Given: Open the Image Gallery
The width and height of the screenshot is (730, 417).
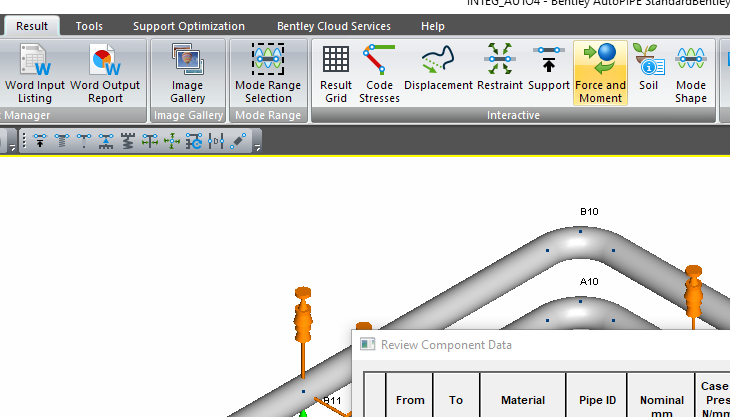Looking at the screenshot, I should 187,73.
